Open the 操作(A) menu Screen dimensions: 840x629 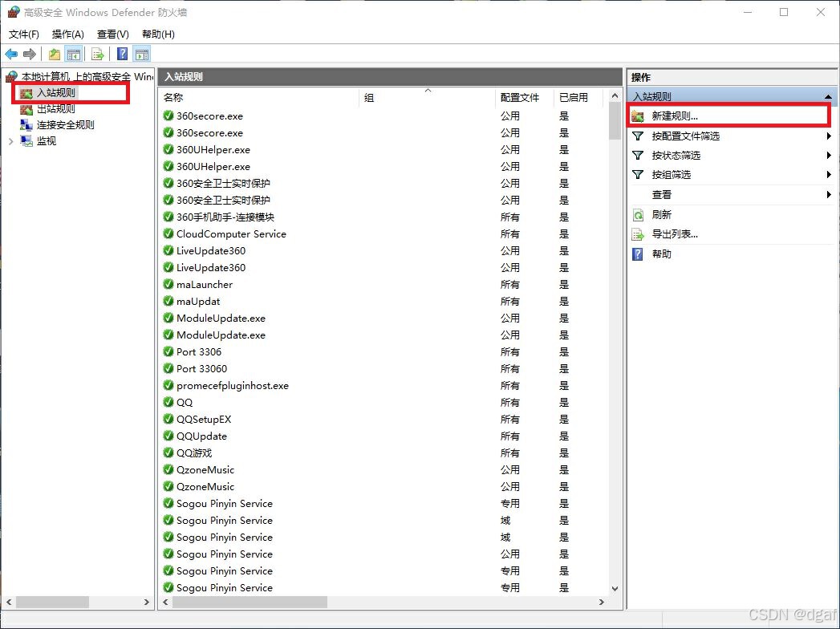[68, 34]
